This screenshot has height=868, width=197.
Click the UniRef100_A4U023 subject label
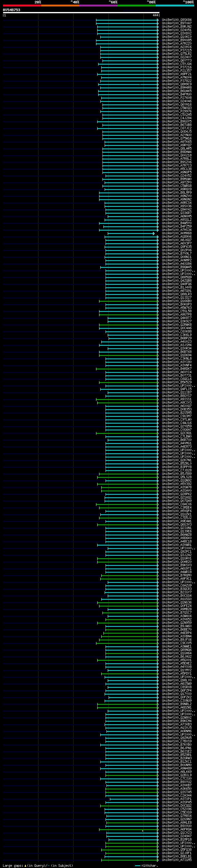[176, 342]
